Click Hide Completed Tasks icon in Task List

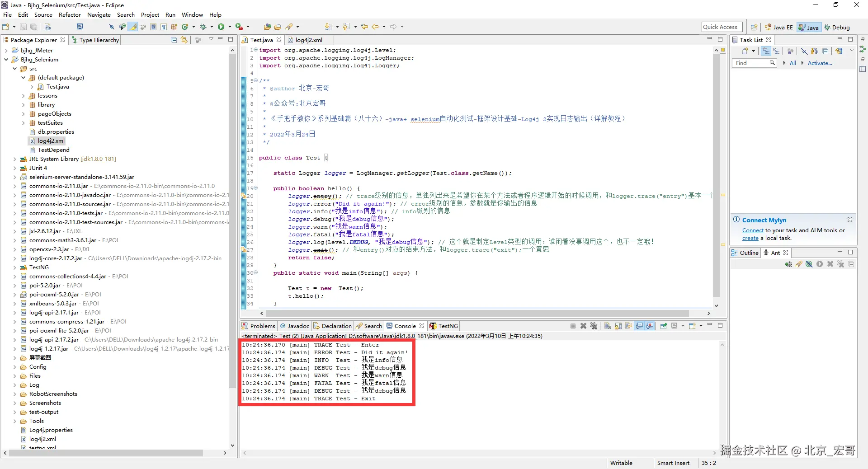point(804,51)
